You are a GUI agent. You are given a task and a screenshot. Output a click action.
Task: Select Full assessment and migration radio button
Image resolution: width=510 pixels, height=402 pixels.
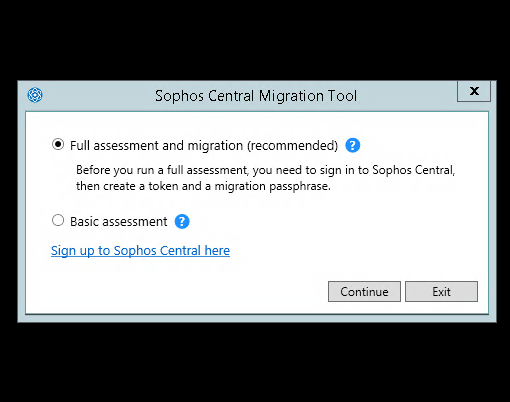tap(58, 145)
